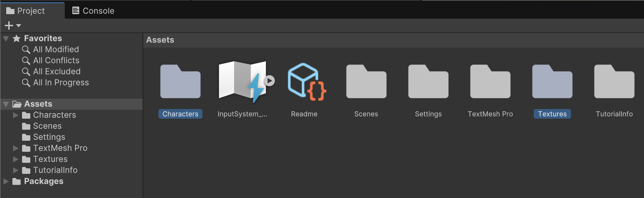This screenshot has width=644, height=198.
Task: Expand the Packages tree node
Action: (x=6, y=181)
